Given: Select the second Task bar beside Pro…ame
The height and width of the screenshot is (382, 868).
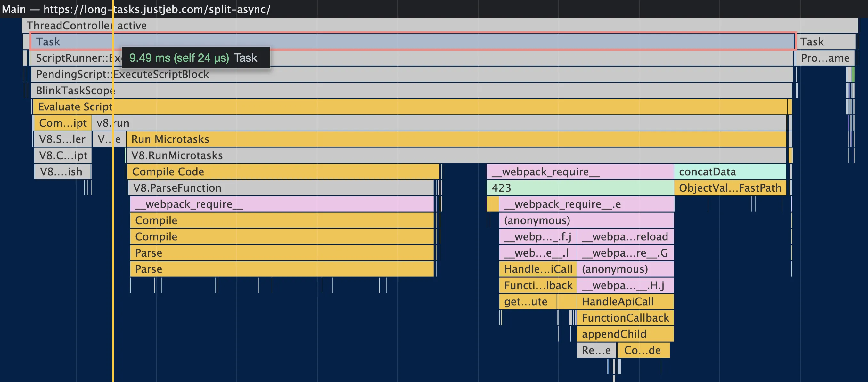Looking at the screenshot, I should pos(825,42).
